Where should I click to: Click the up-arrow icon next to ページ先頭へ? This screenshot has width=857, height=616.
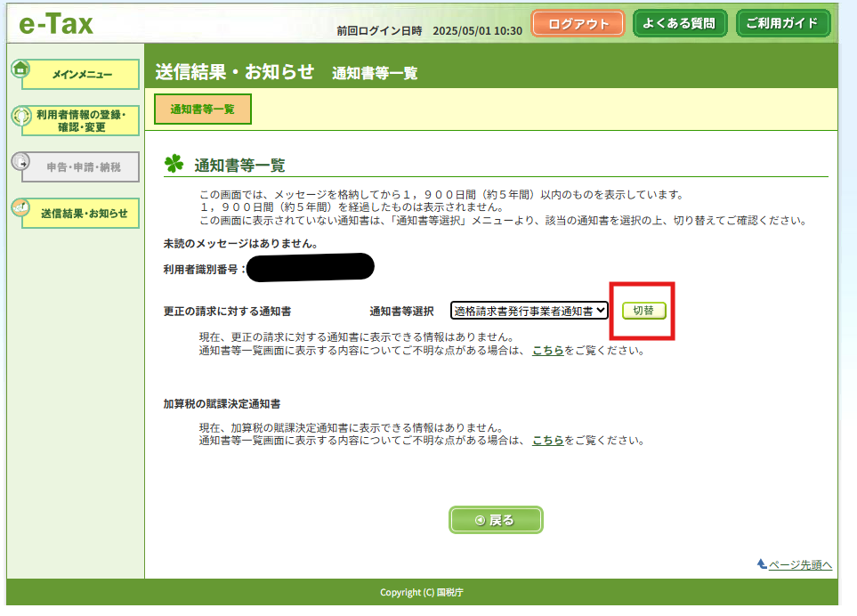point(762,563)
